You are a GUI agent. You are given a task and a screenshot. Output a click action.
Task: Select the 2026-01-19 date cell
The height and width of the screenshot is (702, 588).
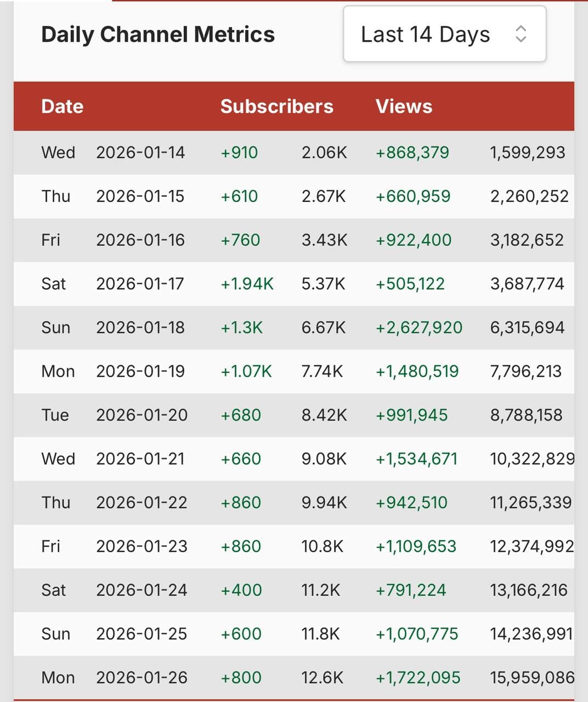click(140, 371)
